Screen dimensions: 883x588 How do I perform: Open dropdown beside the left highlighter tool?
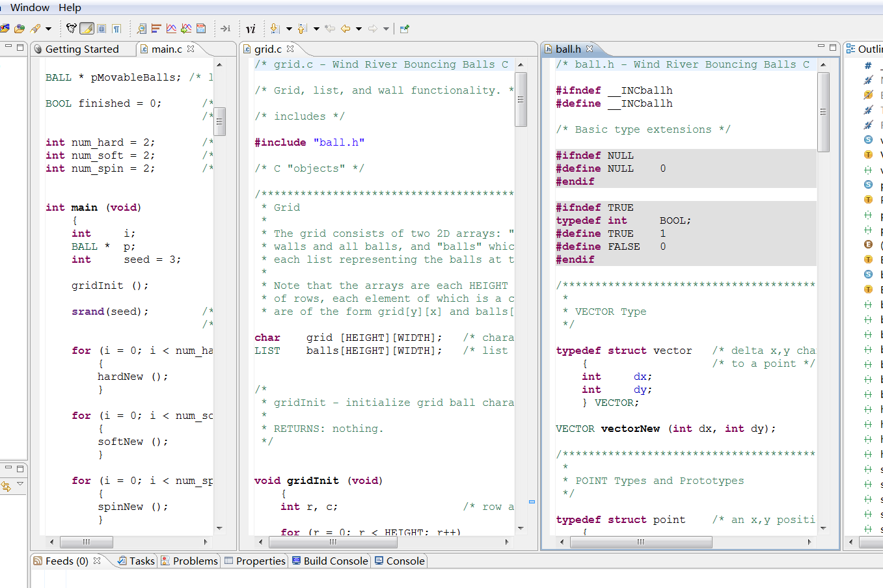click(x=48, y=28)
